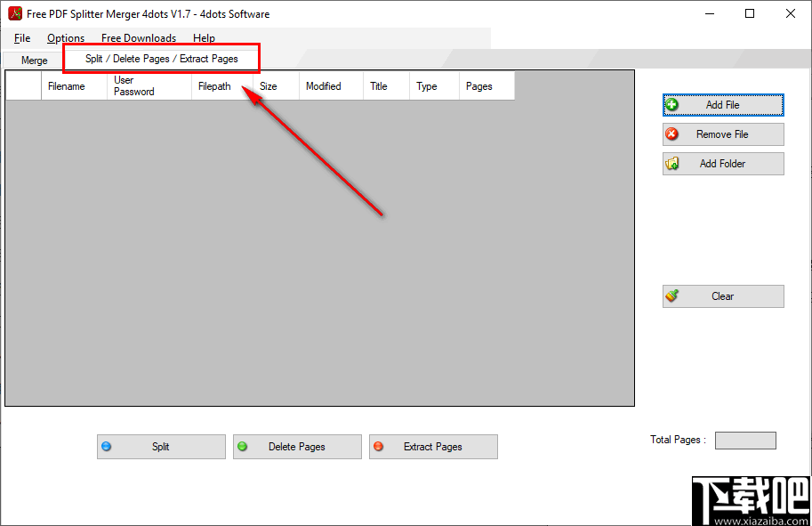812x526 pixels.
Task: Click the green plus Add File icon
Action: (674, 104)
